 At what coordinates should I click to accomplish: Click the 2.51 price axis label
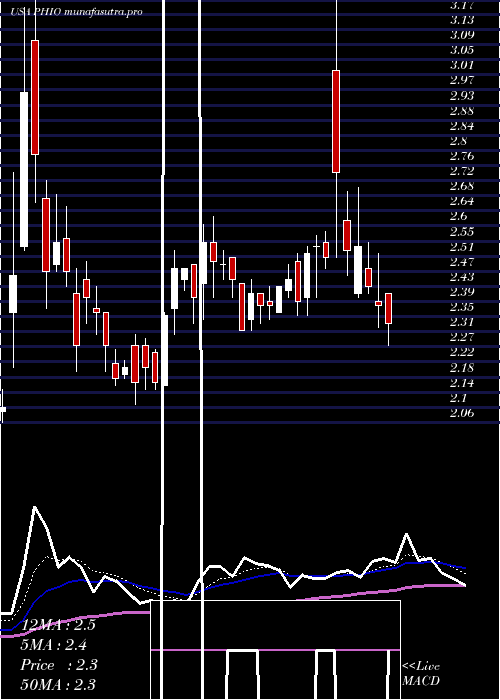click(x=462, y=247)
